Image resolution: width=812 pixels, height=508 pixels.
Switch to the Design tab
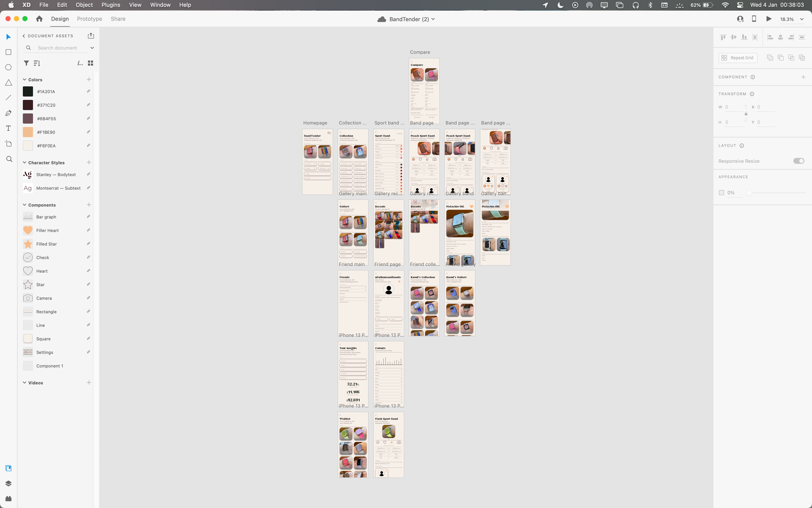60,19
